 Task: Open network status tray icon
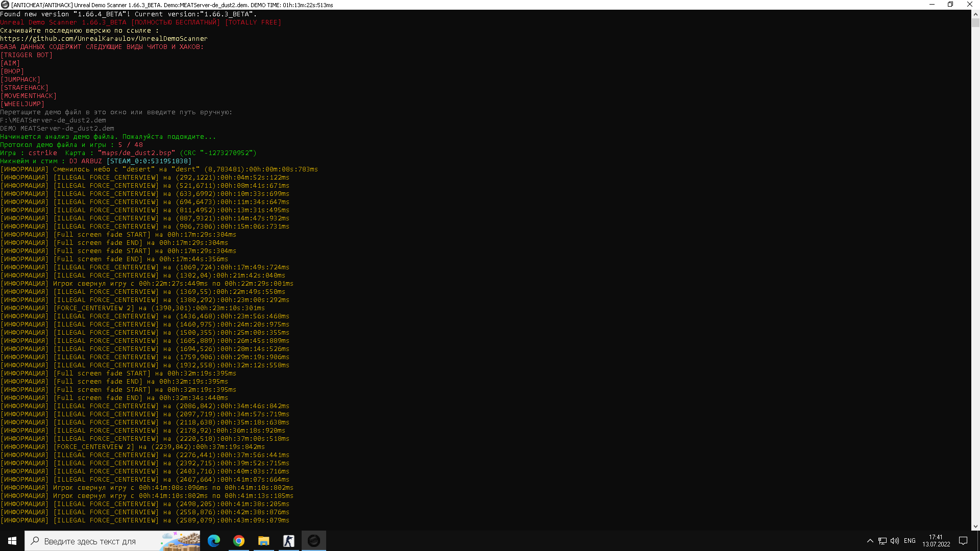coord(883,541)
